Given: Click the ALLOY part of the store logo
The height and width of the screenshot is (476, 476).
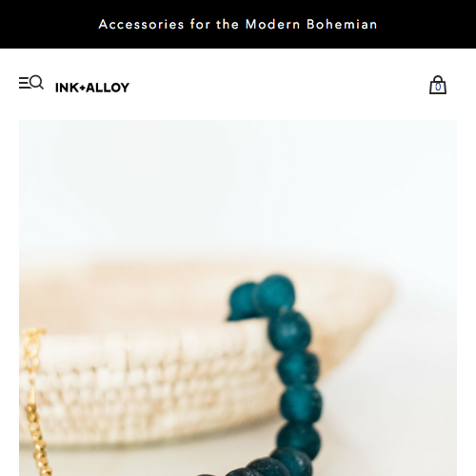Looking at the screenshot, I should [x=108, y=88].
